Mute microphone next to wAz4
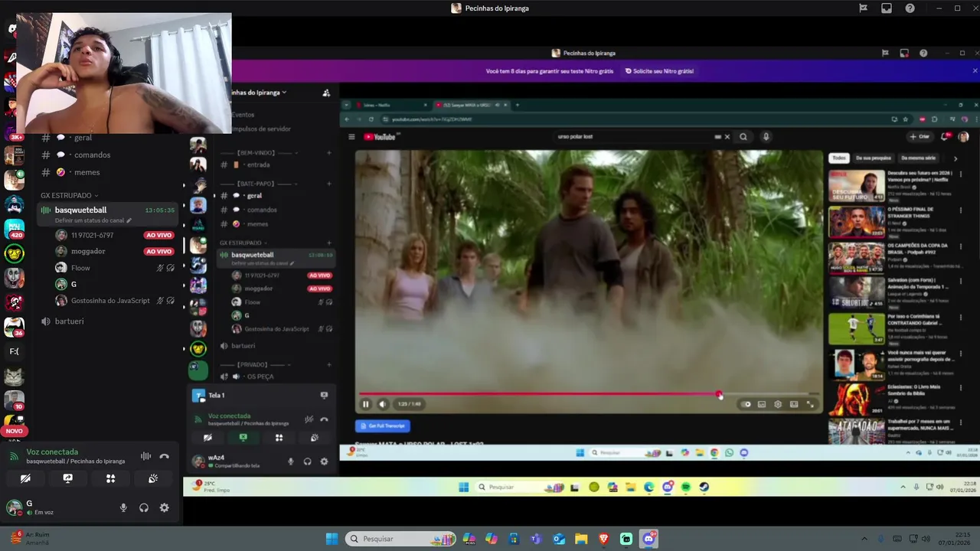 click(290, 461)
